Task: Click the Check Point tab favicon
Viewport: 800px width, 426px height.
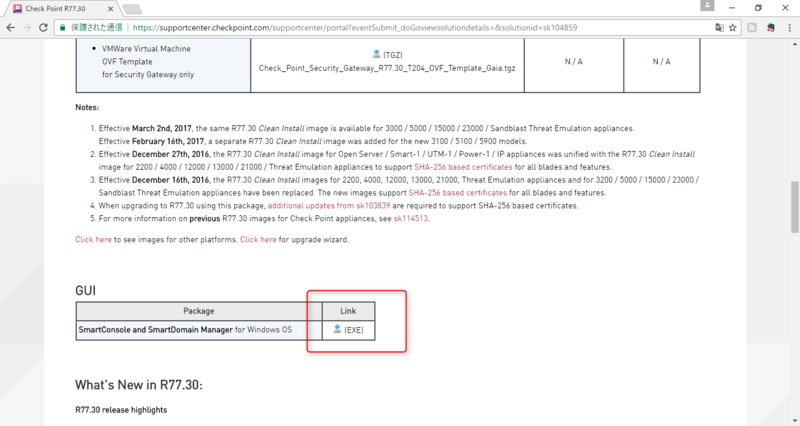Action: pyautogui.click(x=18, y=9)
